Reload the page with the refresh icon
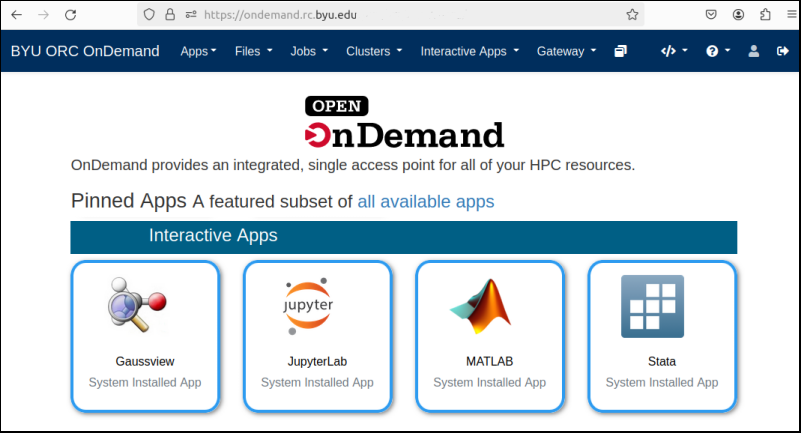This screenshot has height=433, width=801. coord(70,15)
